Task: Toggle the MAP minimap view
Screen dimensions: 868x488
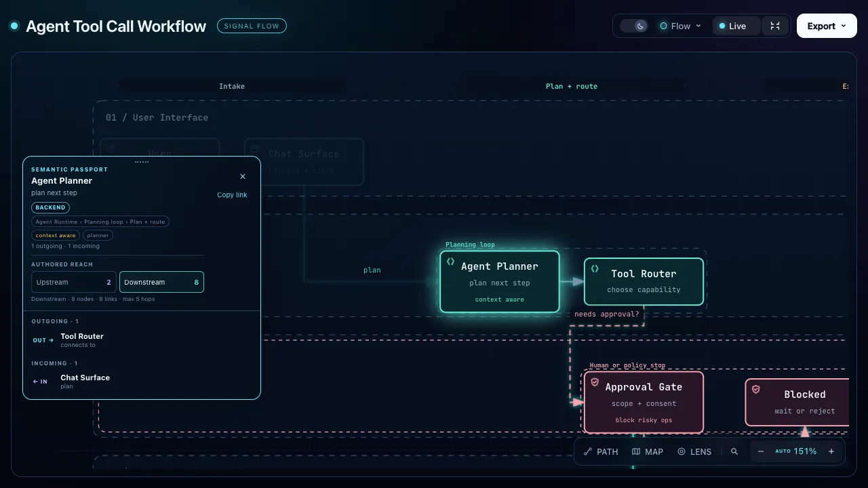Action: tap(647, 451)
